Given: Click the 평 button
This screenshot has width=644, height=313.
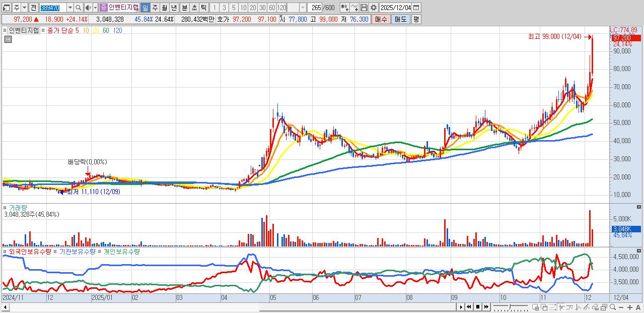Looking at the screenshot, I should tap(416, 19).
